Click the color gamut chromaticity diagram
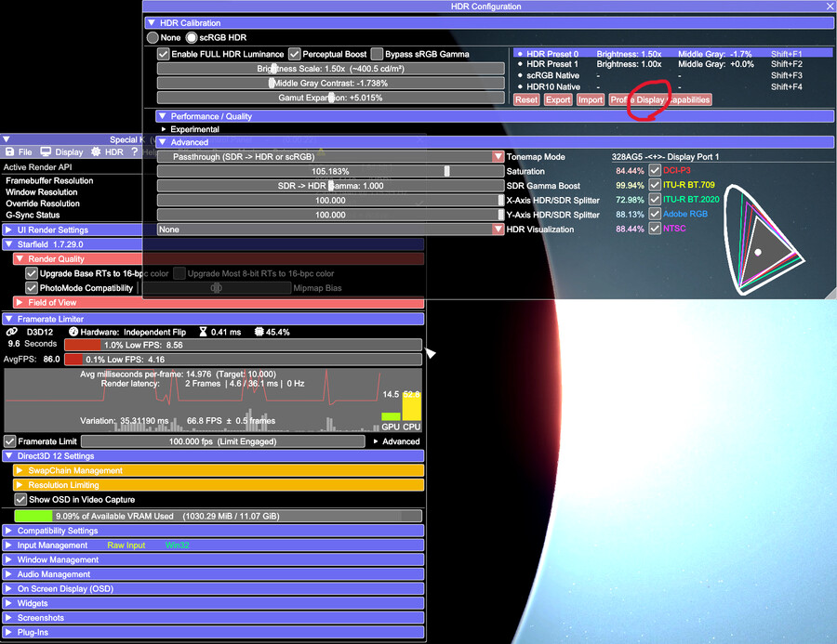837x644 pixels. (x=764, y=239)
